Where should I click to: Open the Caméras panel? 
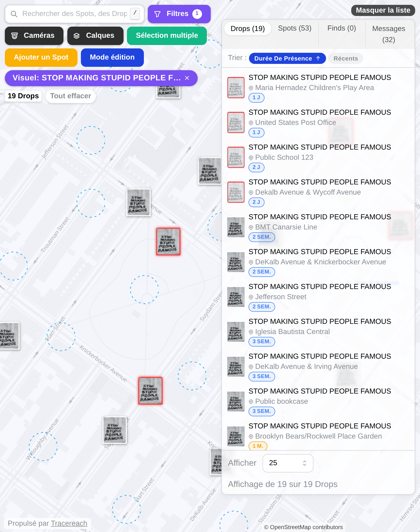34,36
